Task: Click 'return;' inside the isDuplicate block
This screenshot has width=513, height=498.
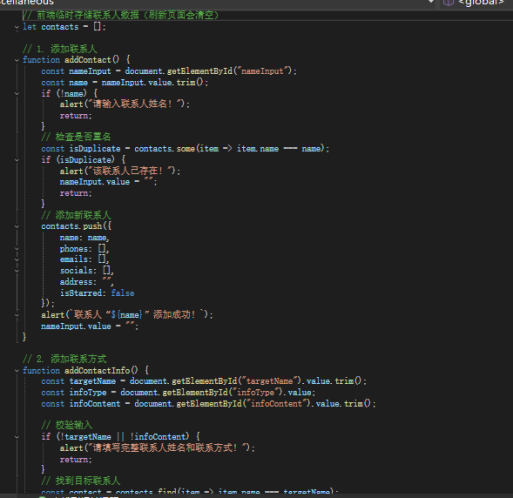Action: [x=76, y=193]
